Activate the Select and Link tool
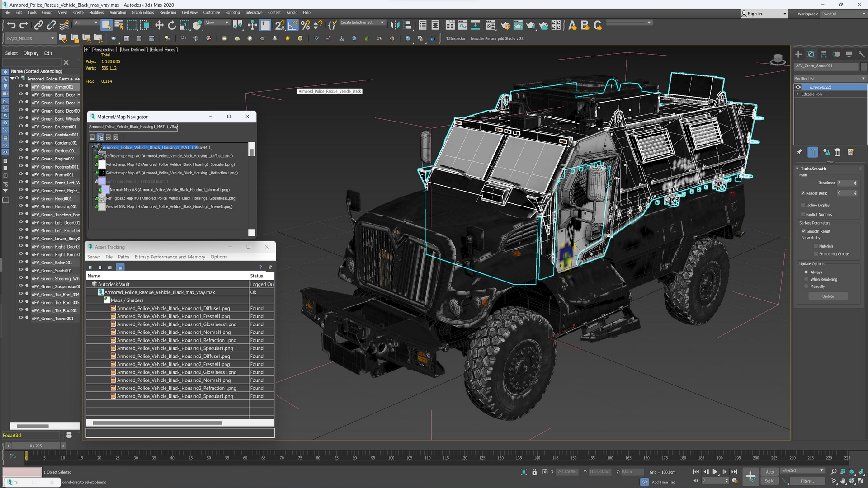Viewport: 868px width, 488px height. click(x=39, y=25)
